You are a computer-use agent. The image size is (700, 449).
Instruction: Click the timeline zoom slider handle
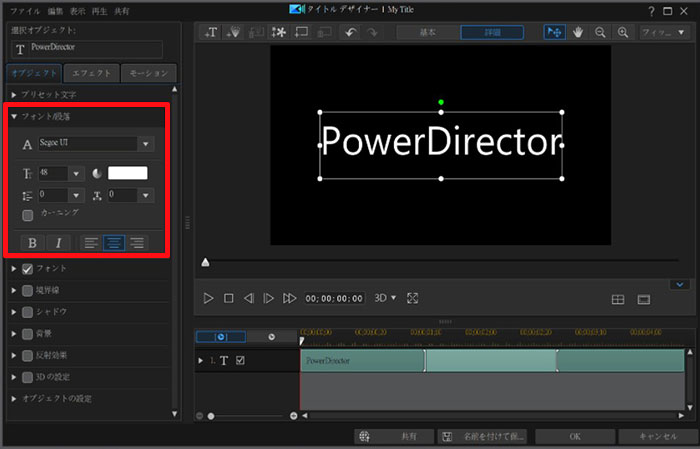click(211, 416)
